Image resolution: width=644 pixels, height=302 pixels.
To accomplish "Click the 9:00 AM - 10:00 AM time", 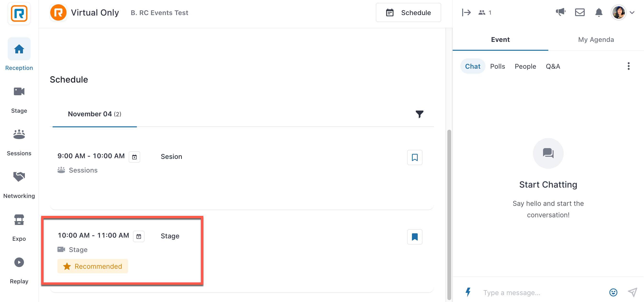I will point(91,156).
